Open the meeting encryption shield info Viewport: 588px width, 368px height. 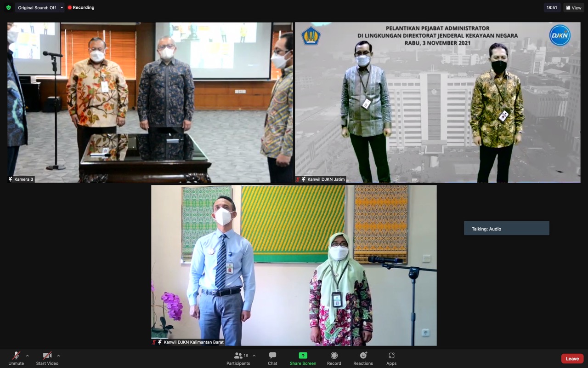(8, 8)
